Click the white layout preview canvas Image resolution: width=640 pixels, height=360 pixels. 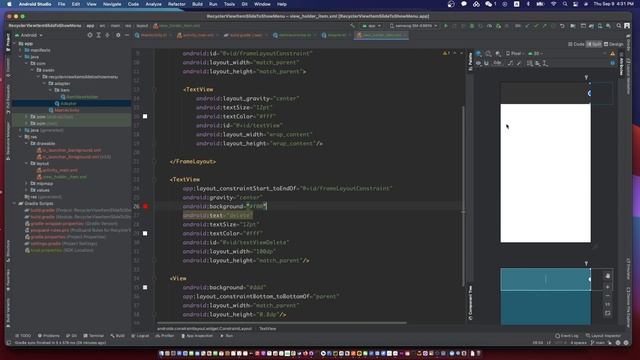pyautogui.click(x=545, y=173)
